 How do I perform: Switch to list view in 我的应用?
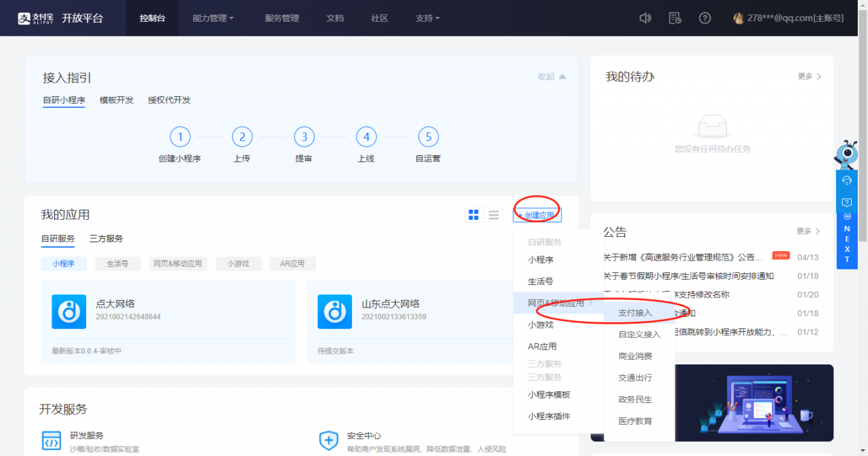click(x=494, y=215)
